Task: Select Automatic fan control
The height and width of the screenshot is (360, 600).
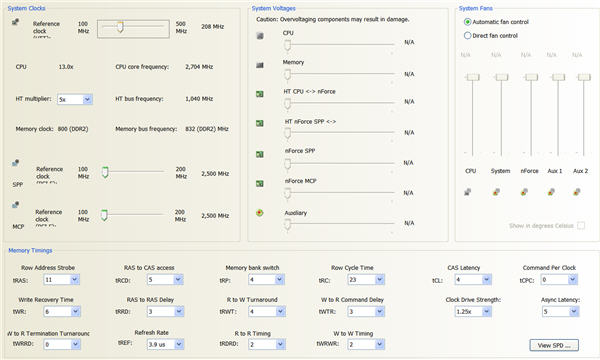Action: coord(467,22)
